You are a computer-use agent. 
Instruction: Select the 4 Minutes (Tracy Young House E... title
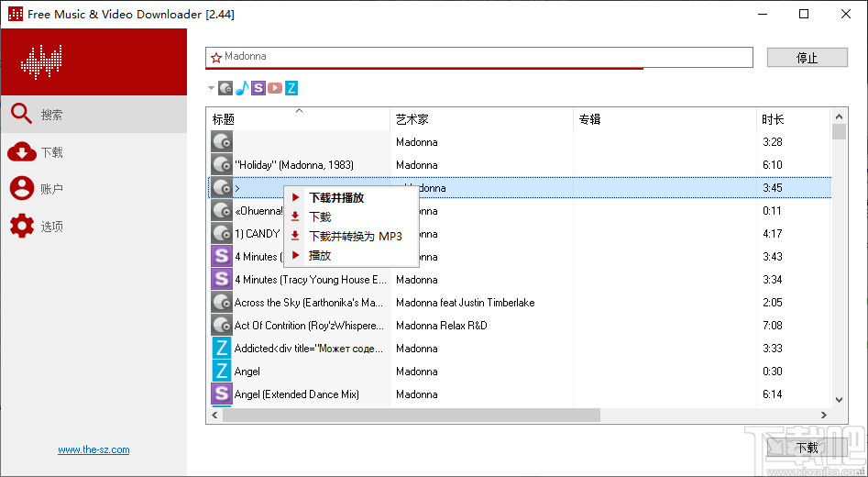pyautogui.click(x=311, y=280)
